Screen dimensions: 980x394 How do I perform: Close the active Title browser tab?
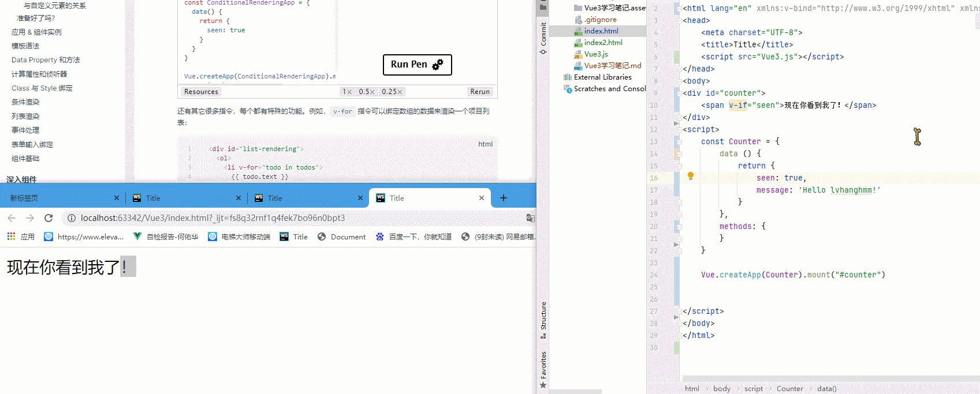[x=482, y=198]
